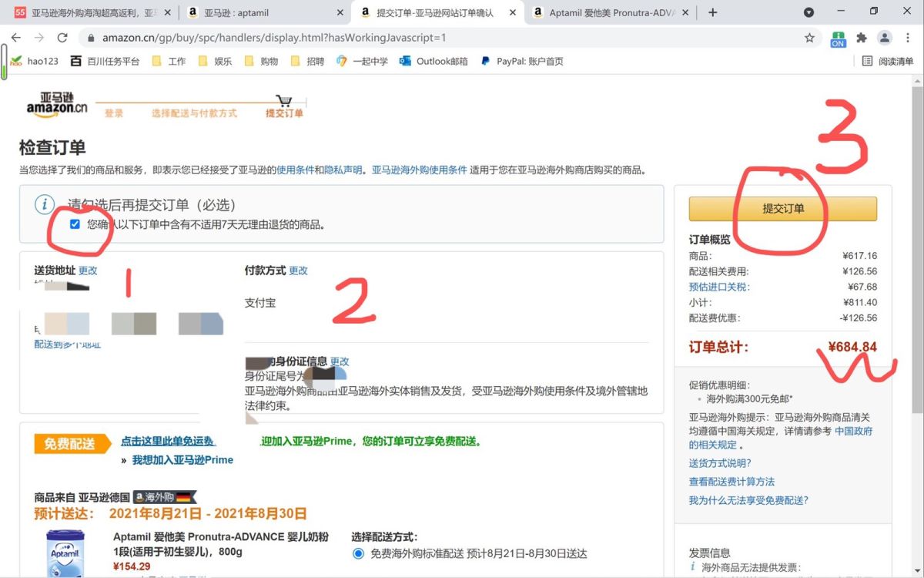
Task: Open the 招聘 bookmarks folder
Action: 308,61
